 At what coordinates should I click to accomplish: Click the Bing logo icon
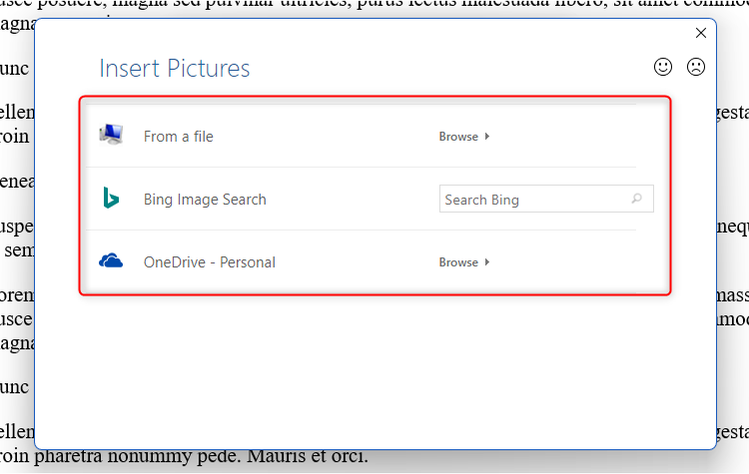[111, 198]
